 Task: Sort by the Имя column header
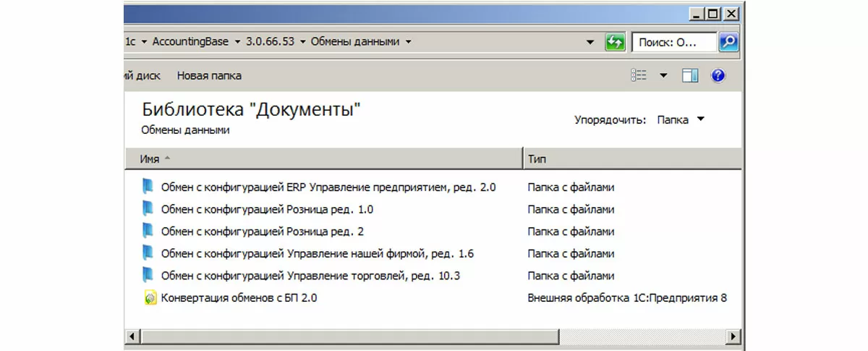(x=323, y=158)
